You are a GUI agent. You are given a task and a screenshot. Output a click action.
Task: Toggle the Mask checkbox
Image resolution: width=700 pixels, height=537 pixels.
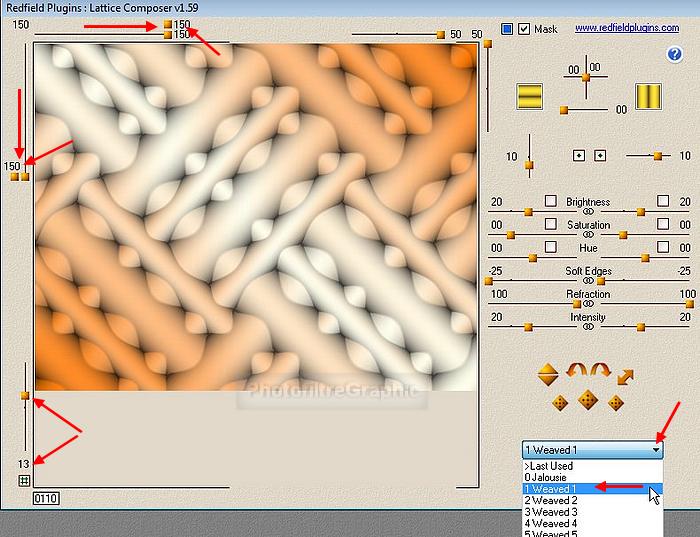click(524, 29)
